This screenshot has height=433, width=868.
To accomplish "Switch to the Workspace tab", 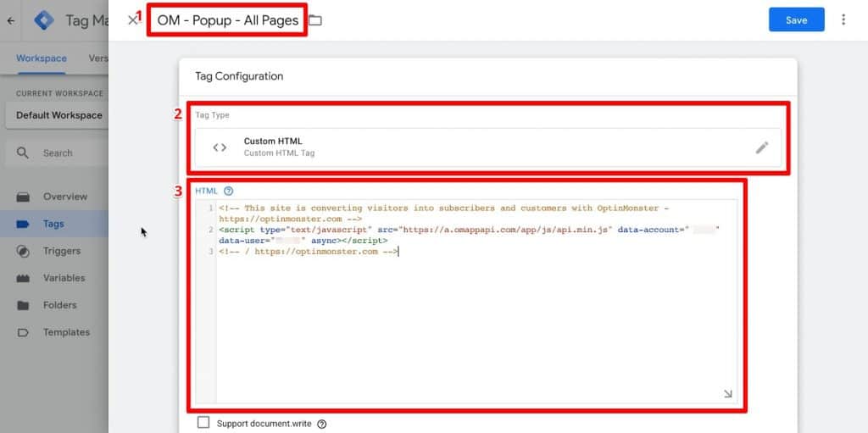I will 42,58.
